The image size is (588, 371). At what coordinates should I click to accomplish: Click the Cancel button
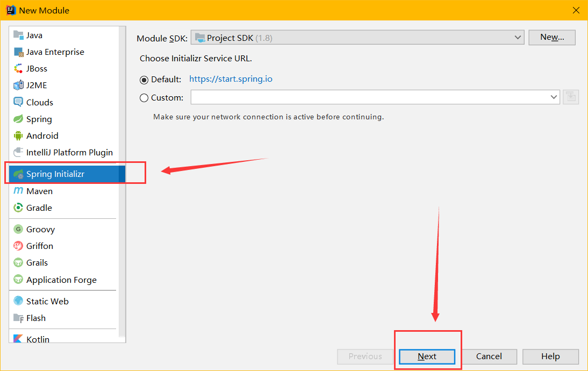click(489, 356)
